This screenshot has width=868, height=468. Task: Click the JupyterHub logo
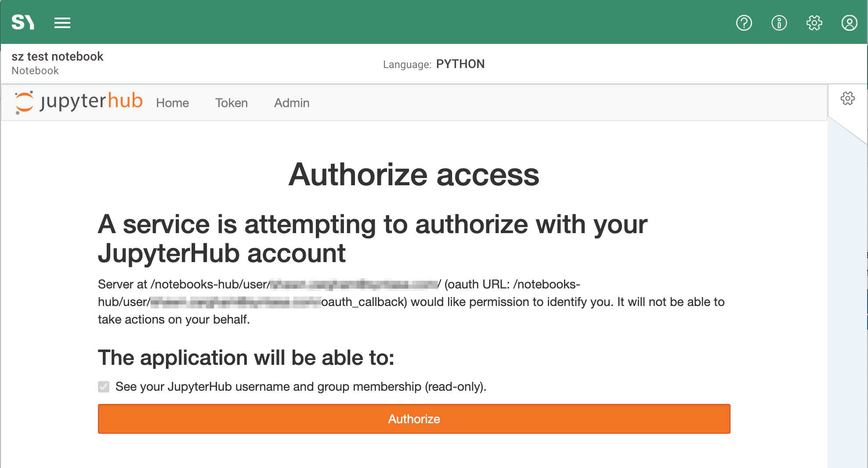(x=79, y=102)
